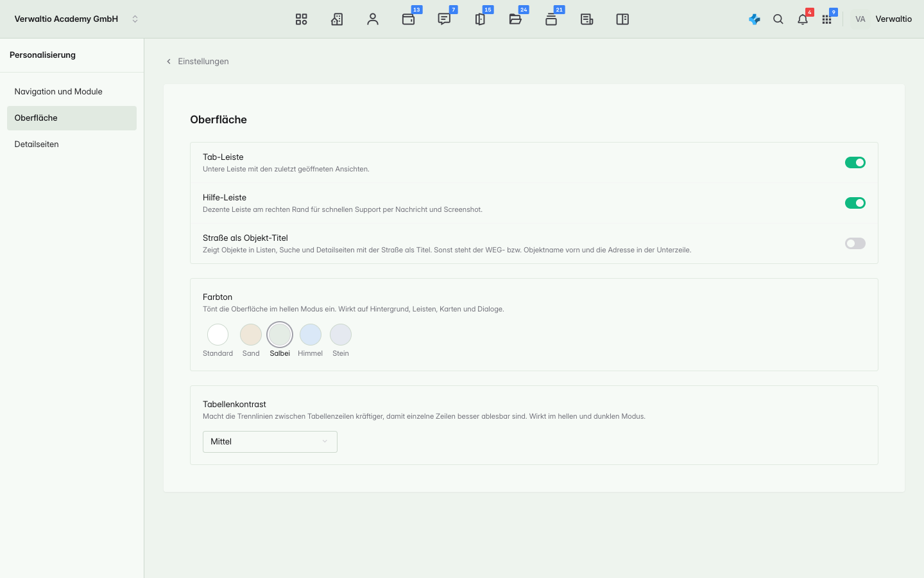Click the Farbton section label
Screen dimensions: 924x578
218,297
